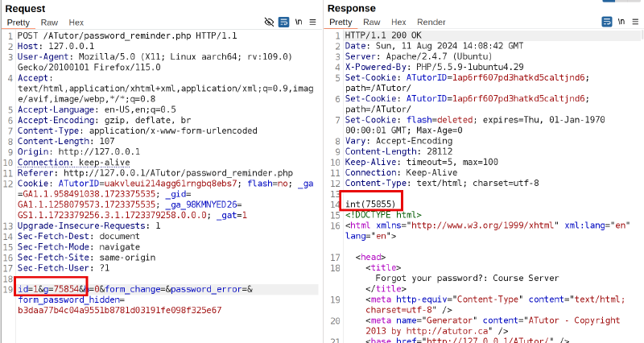Click the Sec-Fetch-Site: same-origin header
The width and height of the screenshot is (644, 343).
[x=86, y=258]
